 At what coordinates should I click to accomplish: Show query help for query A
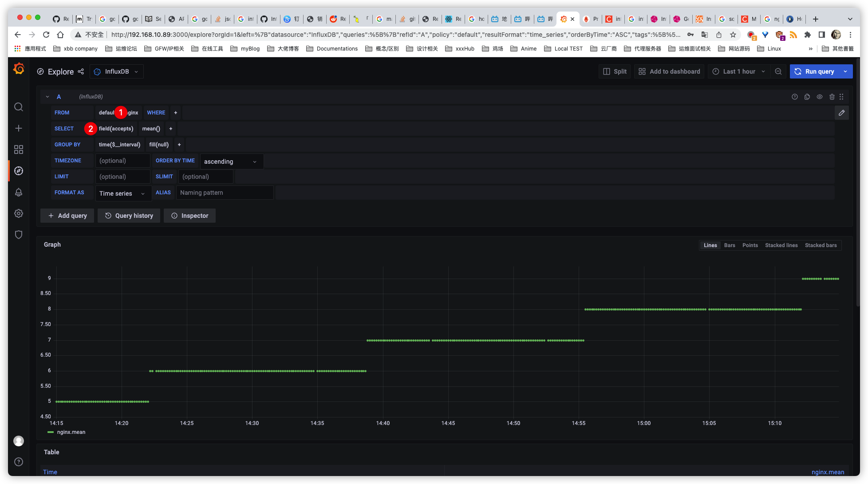795,97
